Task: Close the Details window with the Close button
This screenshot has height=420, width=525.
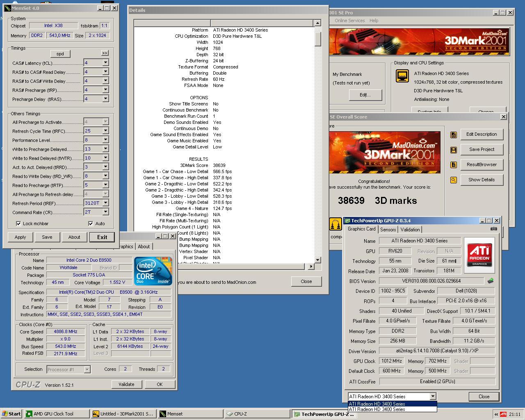Action: [306, 281]
